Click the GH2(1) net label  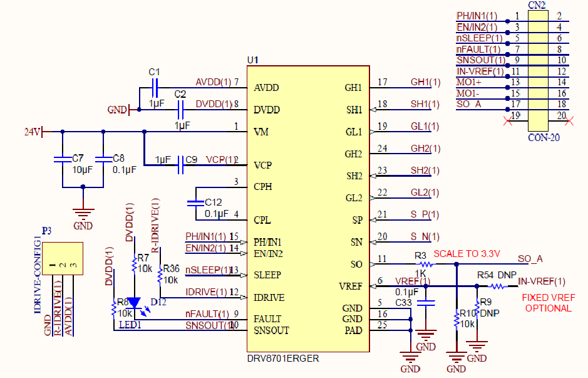point(426,149)
